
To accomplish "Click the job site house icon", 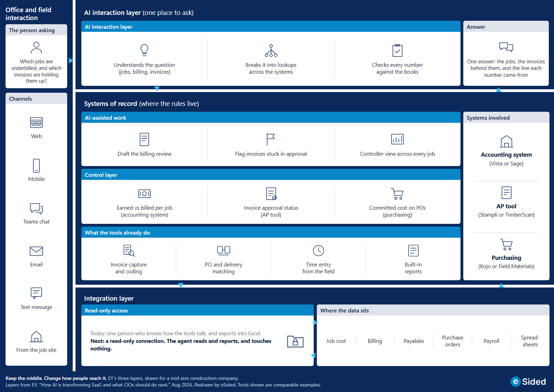I will (x=36, y=337).
